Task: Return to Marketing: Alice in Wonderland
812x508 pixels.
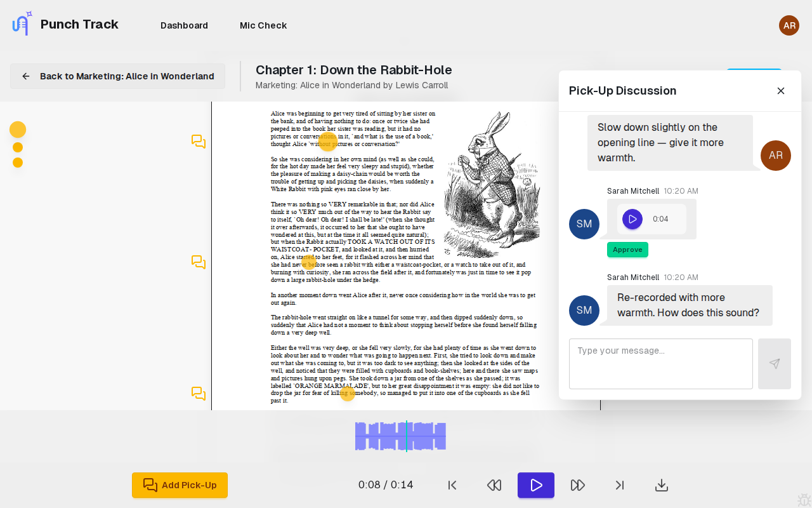Action: tap(117, 76)
